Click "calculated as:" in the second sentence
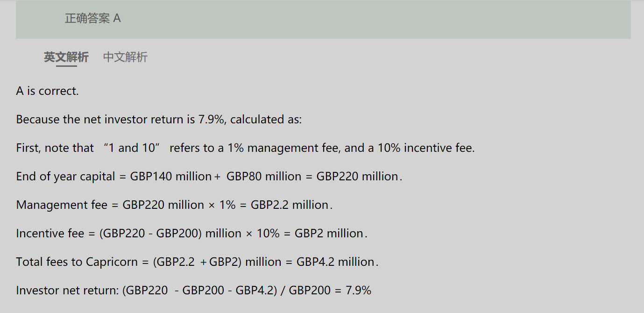644x313 pixels. (x=266, y=119)
